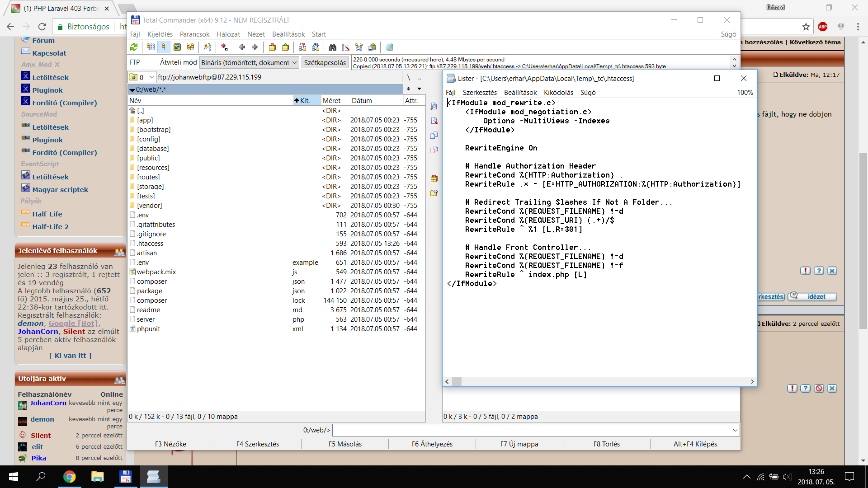This screenshot has height=488, width=868.
Task: Select the artisan file row
Action: tap(276, 253)
